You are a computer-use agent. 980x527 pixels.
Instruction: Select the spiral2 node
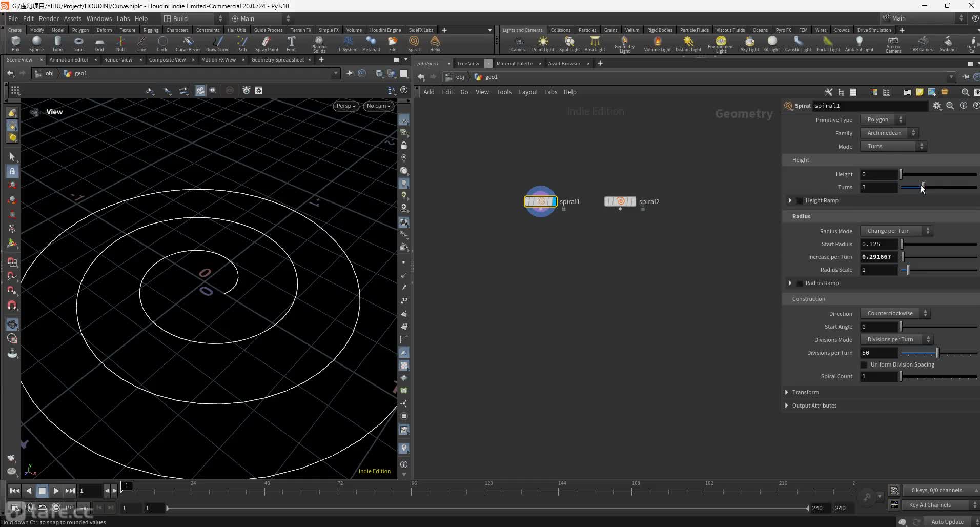coord(620,201)
